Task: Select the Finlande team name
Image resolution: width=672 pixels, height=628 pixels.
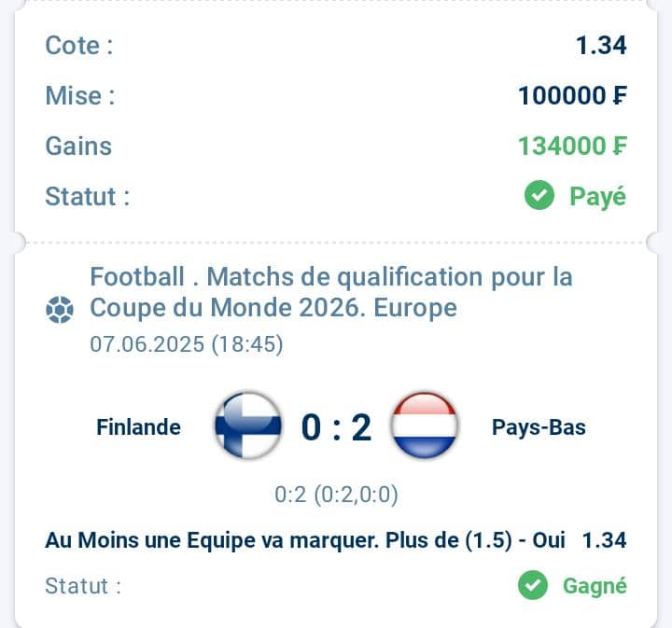Action: pos(138,427)
